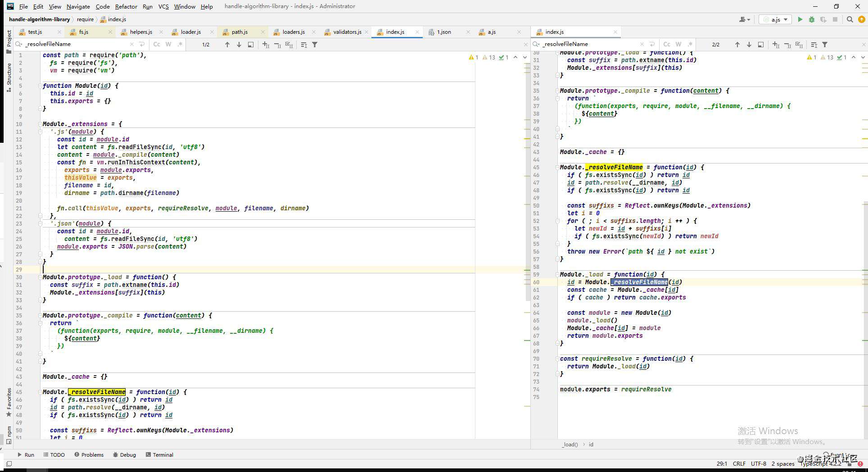The width and height of the screenshot is (868, 472).
Task: Collapse the '.json' method fold at line 23
Action: click(x=40, y=223)
